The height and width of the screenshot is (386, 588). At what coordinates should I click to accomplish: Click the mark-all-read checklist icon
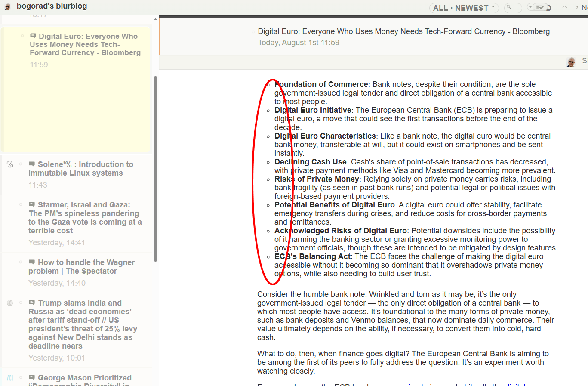tap(540, 7)
